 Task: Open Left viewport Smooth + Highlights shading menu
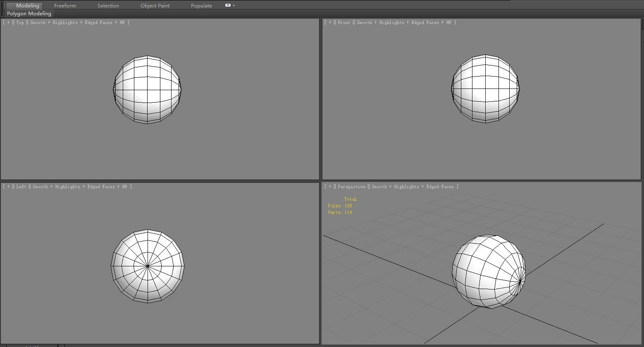pos(80,187)
